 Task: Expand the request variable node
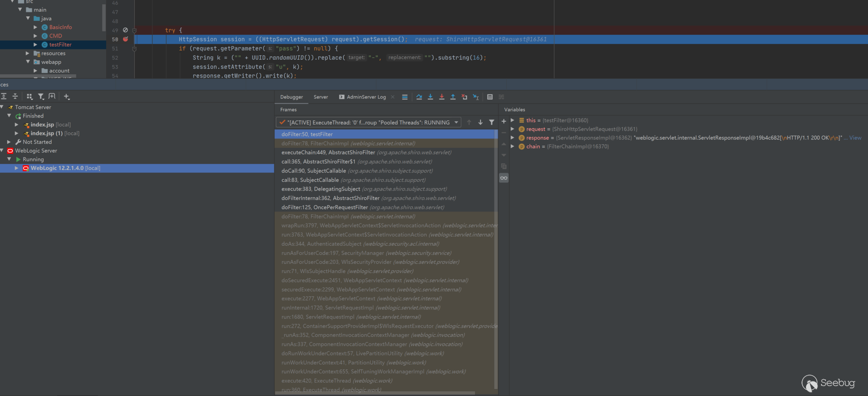tap(512, 129)
